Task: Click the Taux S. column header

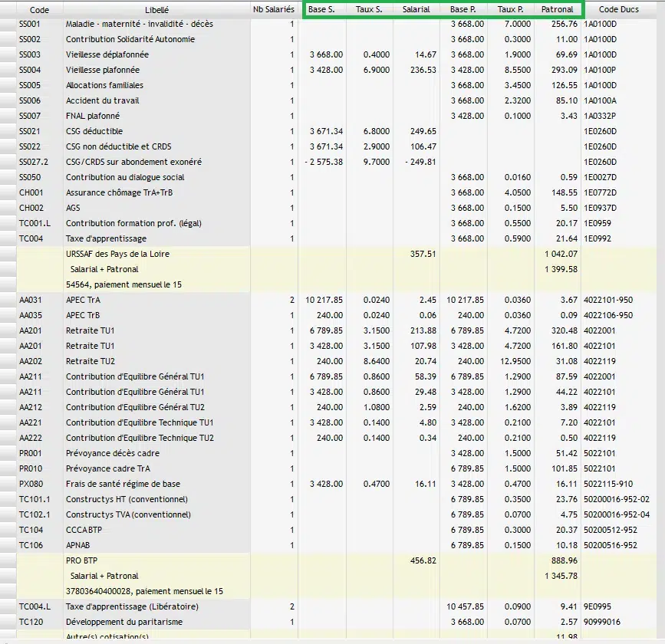Action: click(370, 10)
